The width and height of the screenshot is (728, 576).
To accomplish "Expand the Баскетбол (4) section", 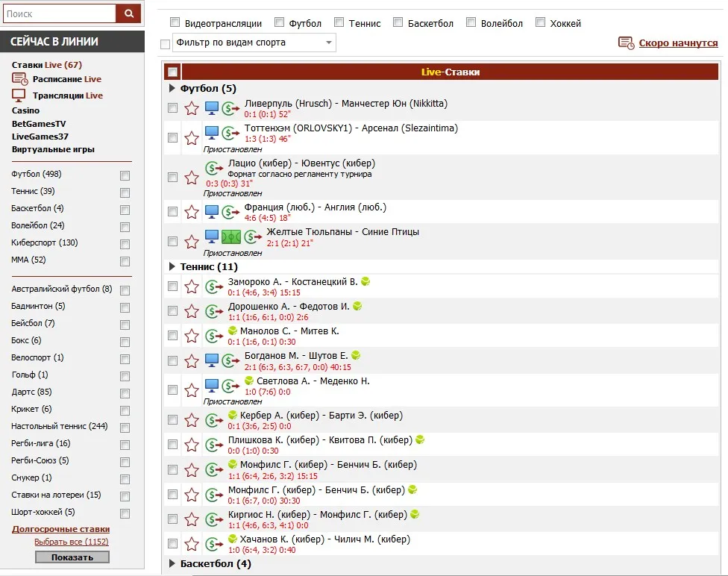I will 172,563.
